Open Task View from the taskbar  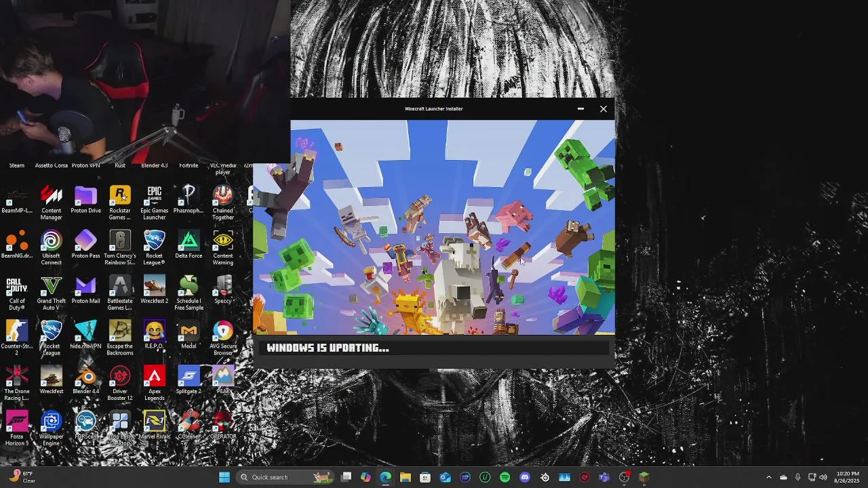click(346, 477)
